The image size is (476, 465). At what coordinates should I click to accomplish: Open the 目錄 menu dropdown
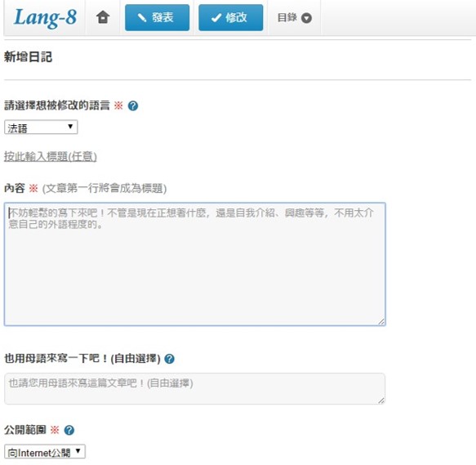coord(294,18)
